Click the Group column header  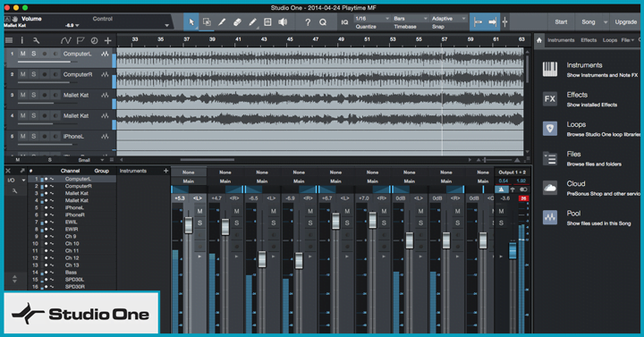101,171
